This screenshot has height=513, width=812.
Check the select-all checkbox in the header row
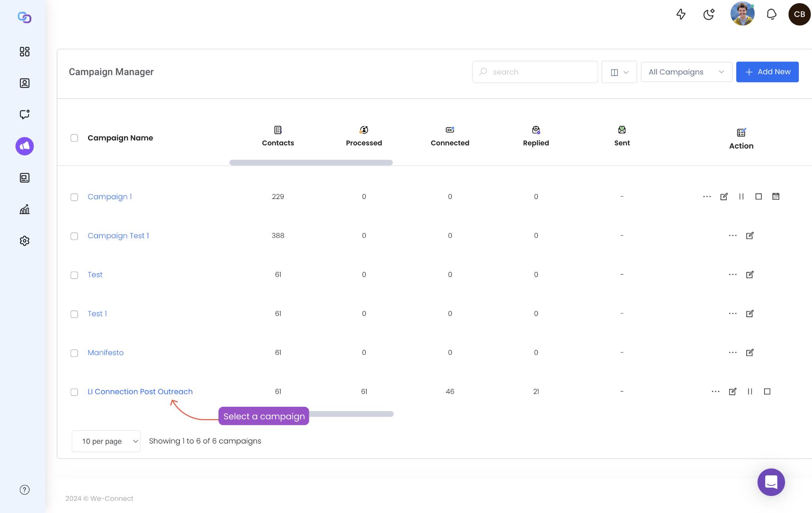[x=74, y=138]
